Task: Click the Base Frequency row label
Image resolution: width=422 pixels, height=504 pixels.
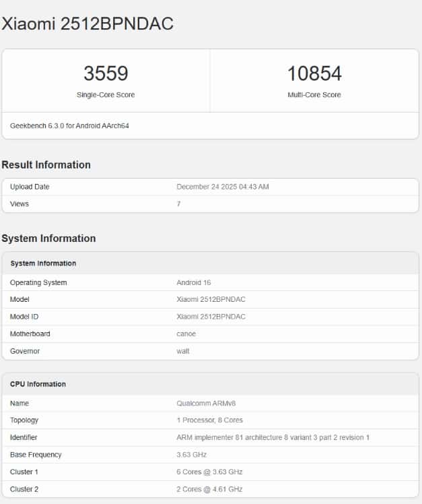Action: (x=36, y=455)
